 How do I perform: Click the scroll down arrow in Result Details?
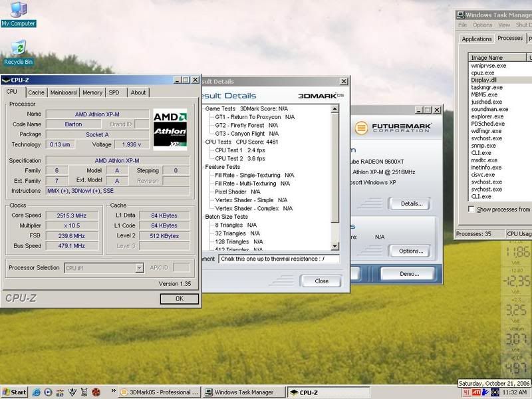(335, 246)
